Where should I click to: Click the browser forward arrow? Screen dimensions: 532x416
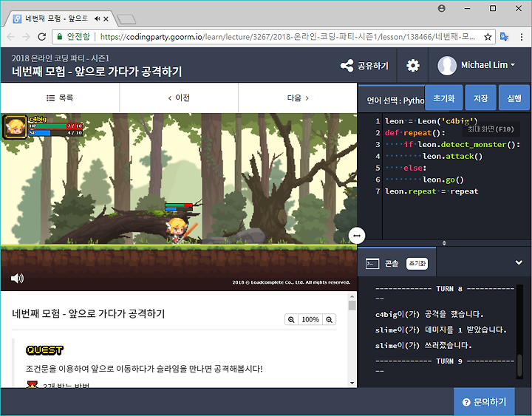pyautogui.click(x=26, y=37)
